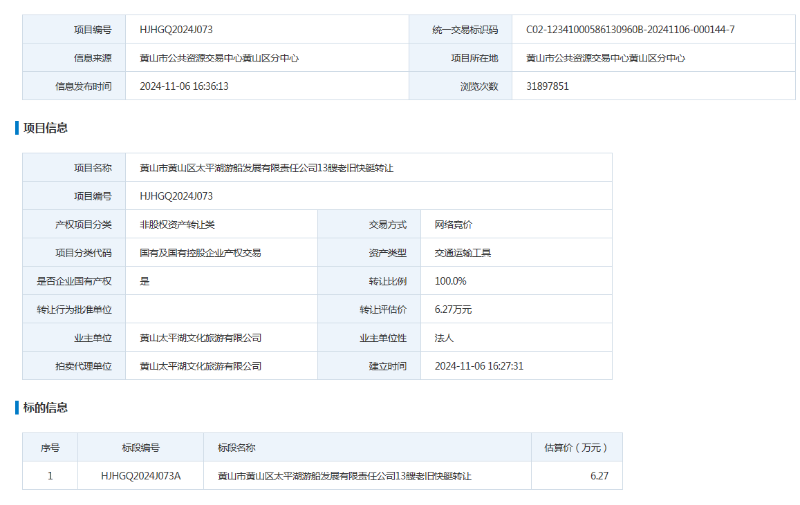This screenshot has height=505, width=800.
Task: Click the 网络竞价 transaction method value
Action: pyautogui.click(x=453, y=225)
